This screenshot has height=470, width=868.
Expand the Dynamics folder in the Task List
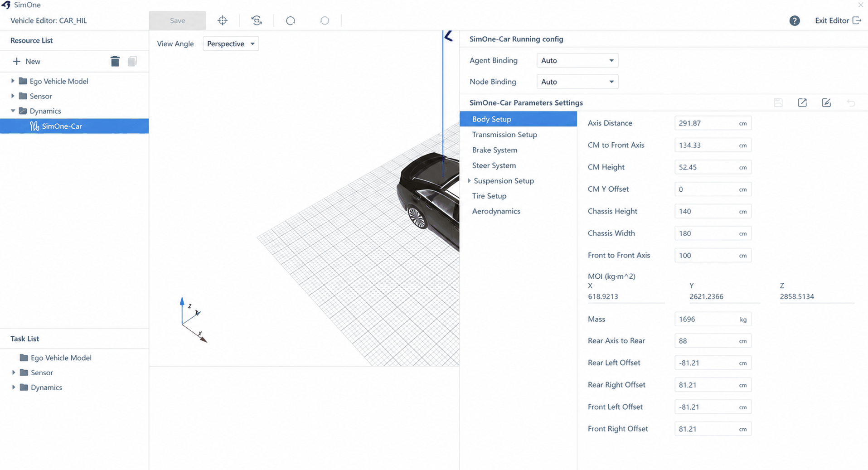coord(14,388)
